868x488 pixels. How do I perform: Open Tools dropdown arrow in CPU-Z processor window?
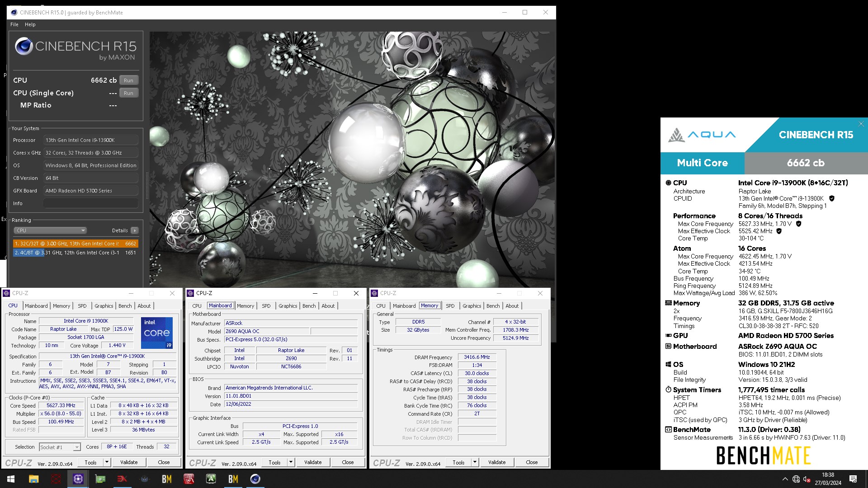(x=107, y=462)
